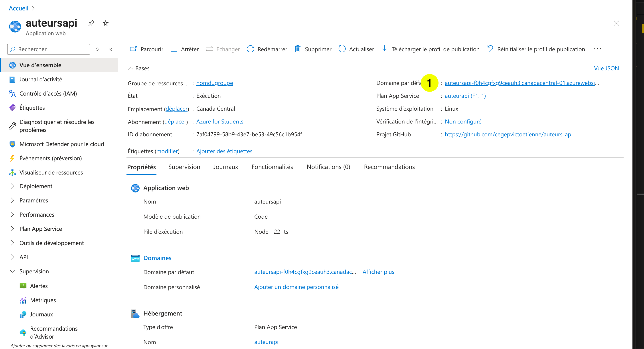This screenshot has height=349, width=644.
Task: Open Journal d'activité
Action: 41,79
